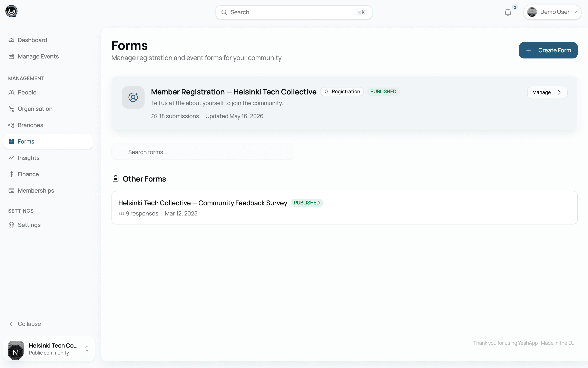The height and width of the screenshot is (368, 588).
Task: Click the Dashboard gauge icon
Action: 11,40
